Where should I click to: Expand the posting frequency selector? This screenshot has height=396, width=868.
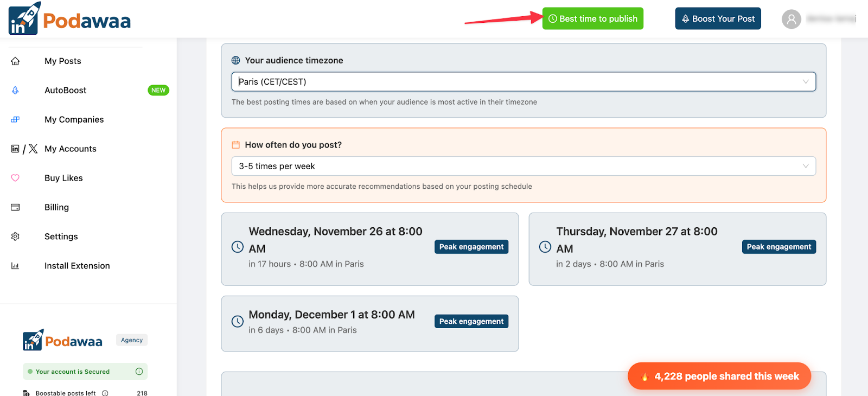click(x=523, y=166)
